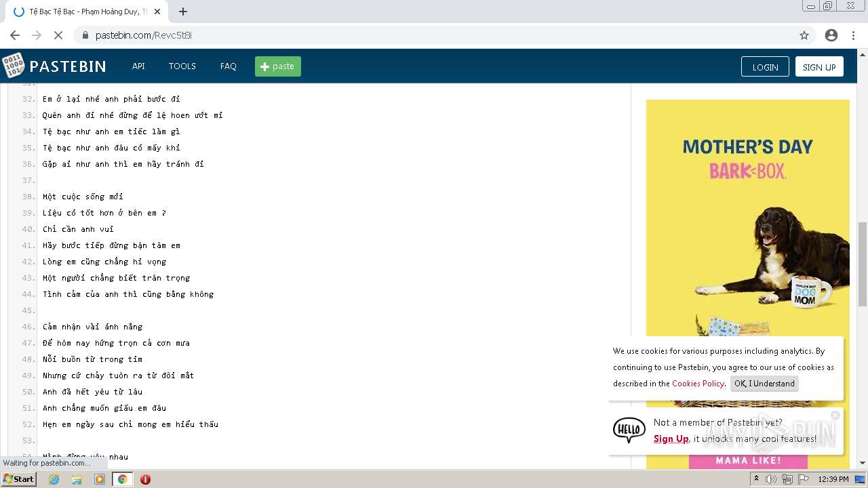Click line "Liệu có tốt hơn ở bên em ?"
Viewport: 868px width, 488px height.
(x=104, y=213)
